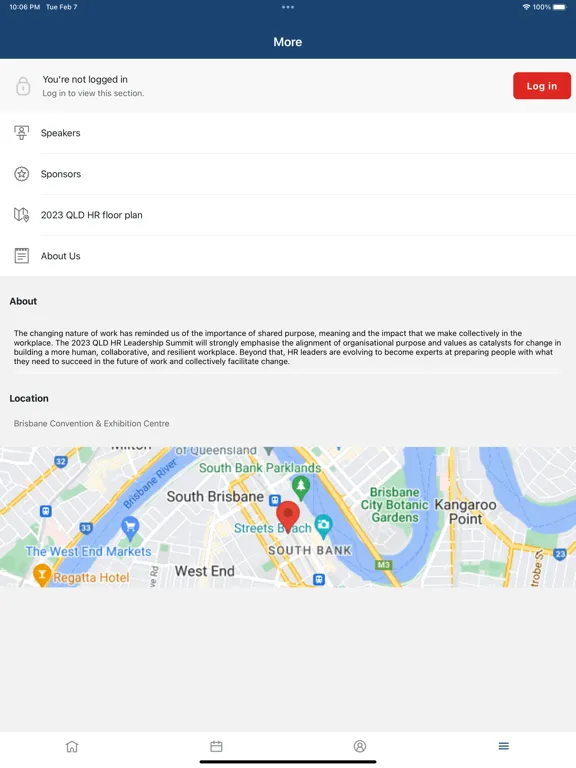Tap the route 32 road shield
Viewport: 576px width, 768px height.
(61, 461)
